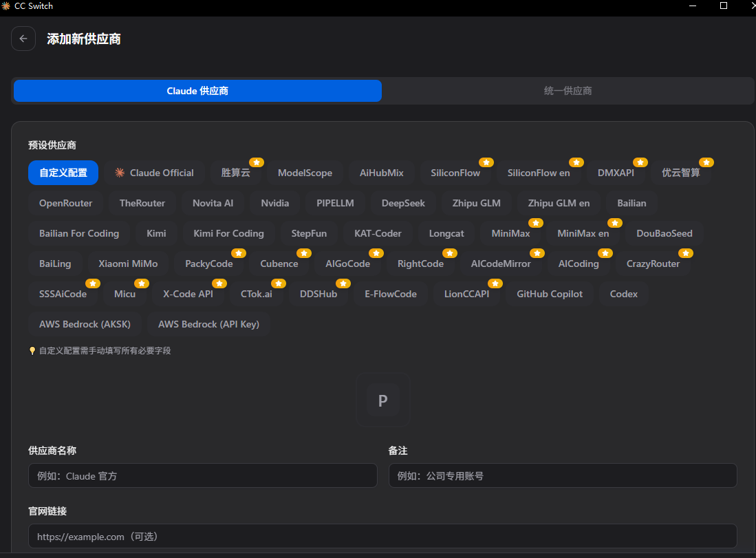Choose the AICoding preset
This screenshot has height=558, width=756.
tap(579, 264)
